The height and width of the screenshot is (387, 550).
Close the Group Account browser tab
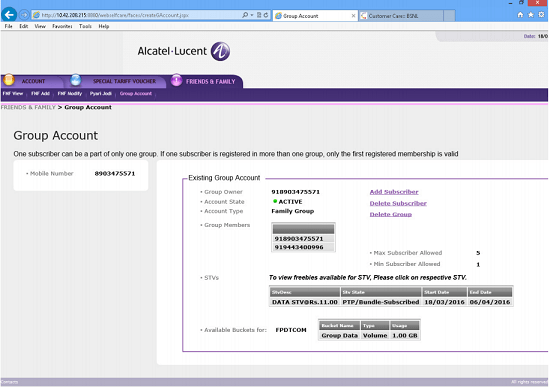click(353, 16)
